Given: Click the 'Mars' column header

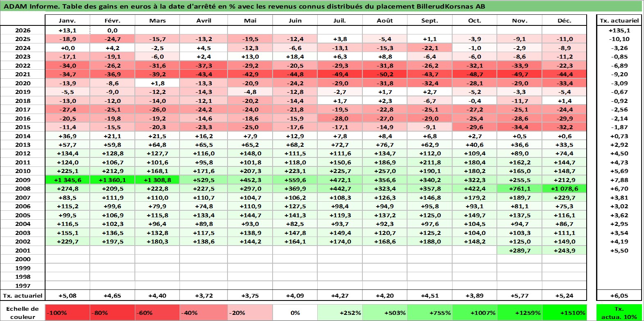Looking at the screenshot, I should tap(157, 20).
